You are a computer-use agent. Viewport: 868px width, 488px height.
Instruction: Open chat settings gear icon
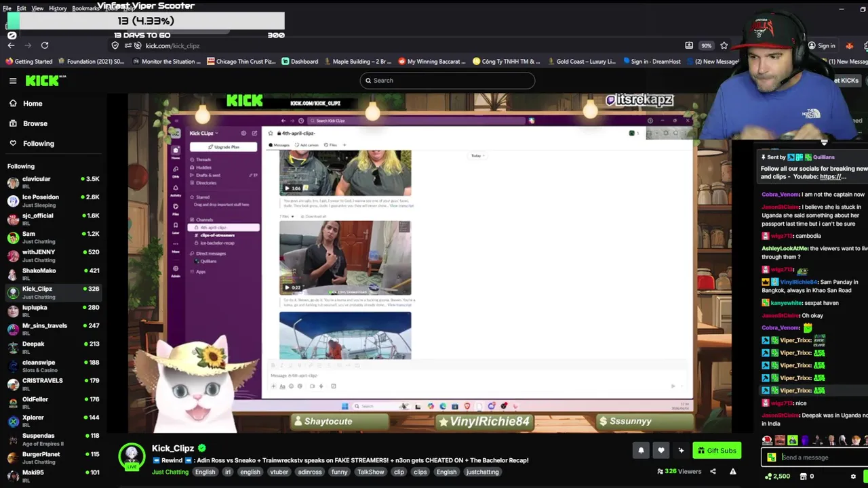[x=853, y=476]
